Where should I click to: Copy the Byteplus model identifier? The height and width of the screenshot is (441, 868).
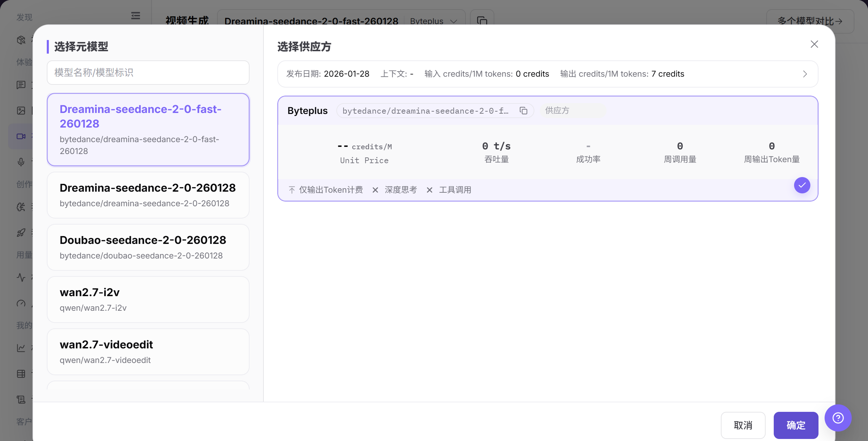[x=524, y=111]
